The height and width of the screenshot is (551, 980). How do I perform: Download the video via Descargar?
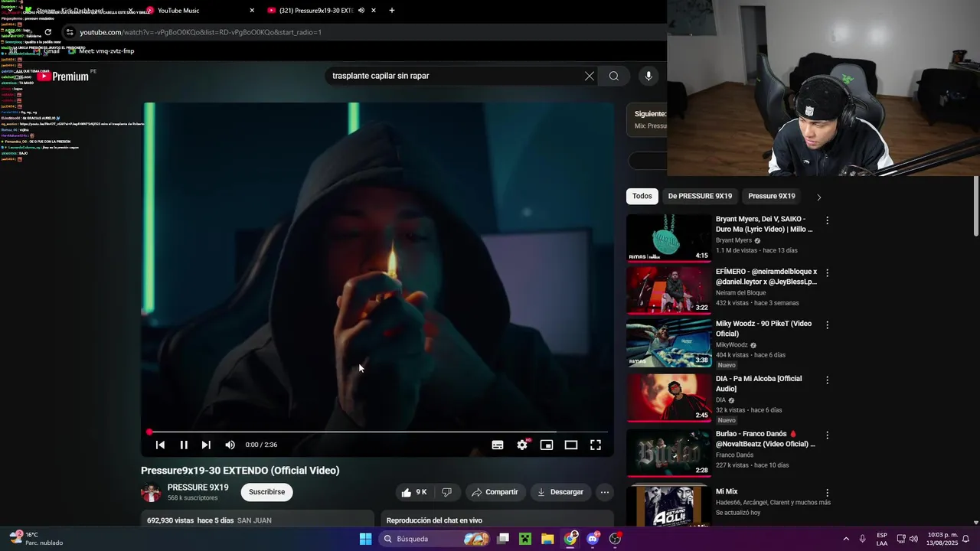point(560,492)
